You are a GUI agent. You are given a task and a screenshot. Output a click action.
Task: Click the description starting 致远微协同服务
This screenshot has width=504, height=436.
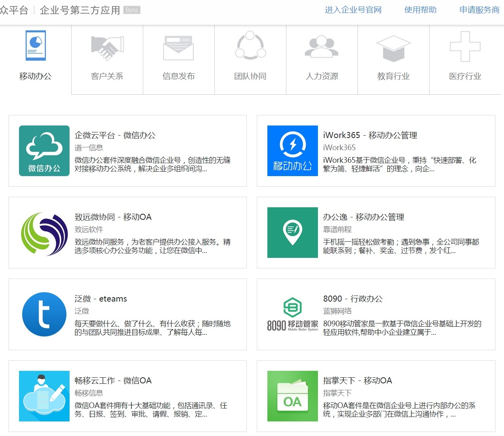[x=152, y=246]
